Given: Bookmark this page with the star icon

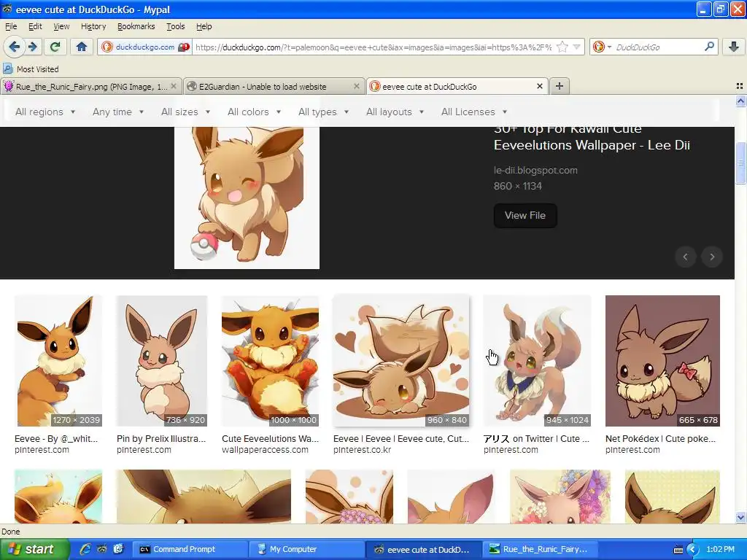Looking at the screenshot, I should pyautogui.click(x=562, y=47).
